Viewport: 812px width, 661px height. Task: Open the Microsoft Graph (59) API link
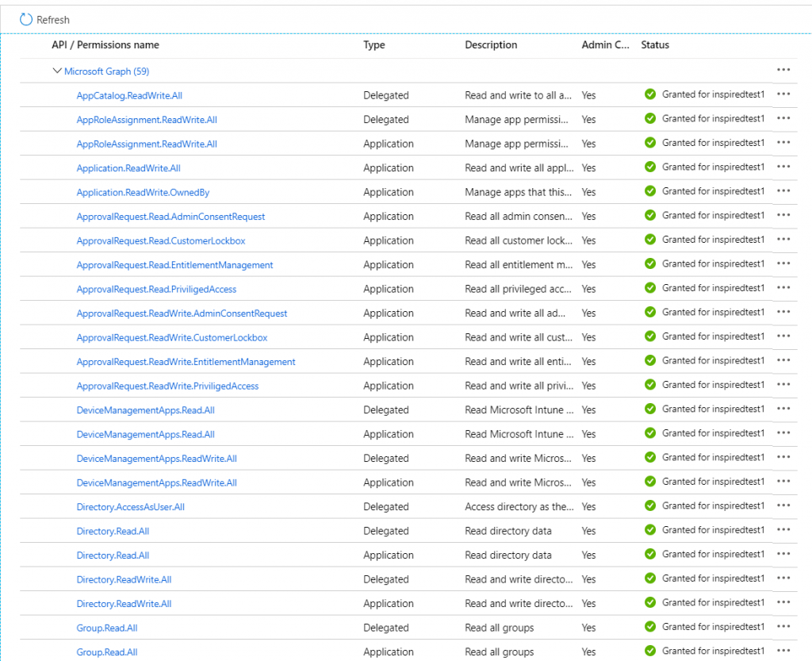106,71
